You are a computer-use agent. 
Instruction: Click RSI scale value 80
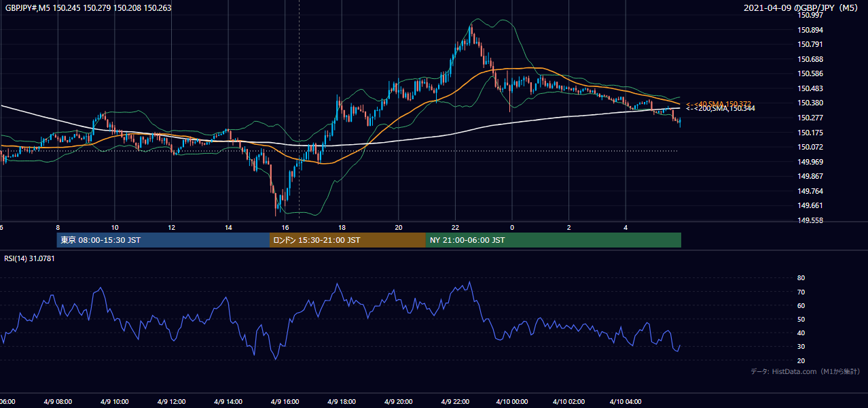[801, 278]
